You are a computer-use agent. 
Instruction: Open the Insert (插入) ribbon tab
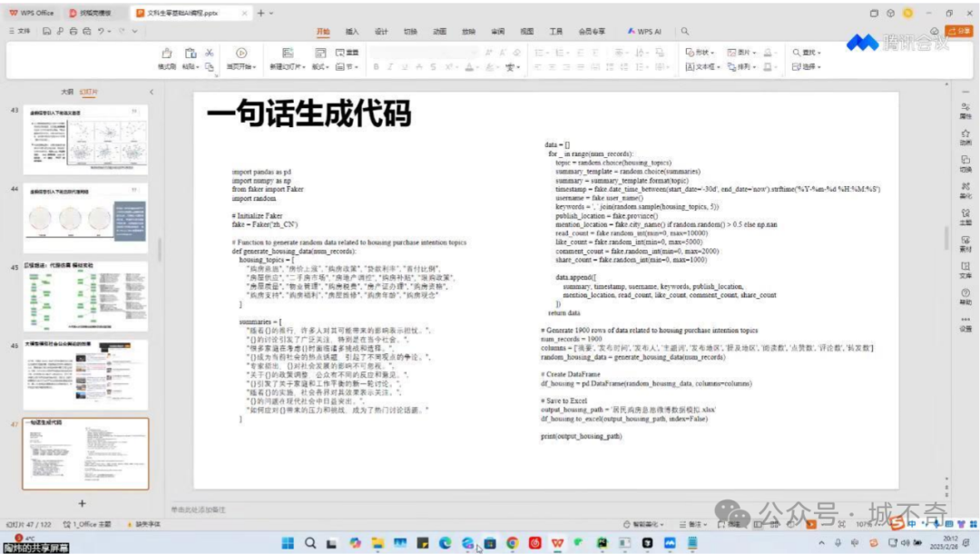352,31
